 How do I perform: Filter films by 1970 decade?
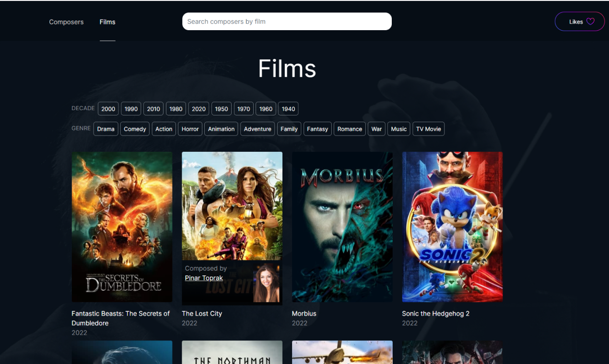click(244, 109)
